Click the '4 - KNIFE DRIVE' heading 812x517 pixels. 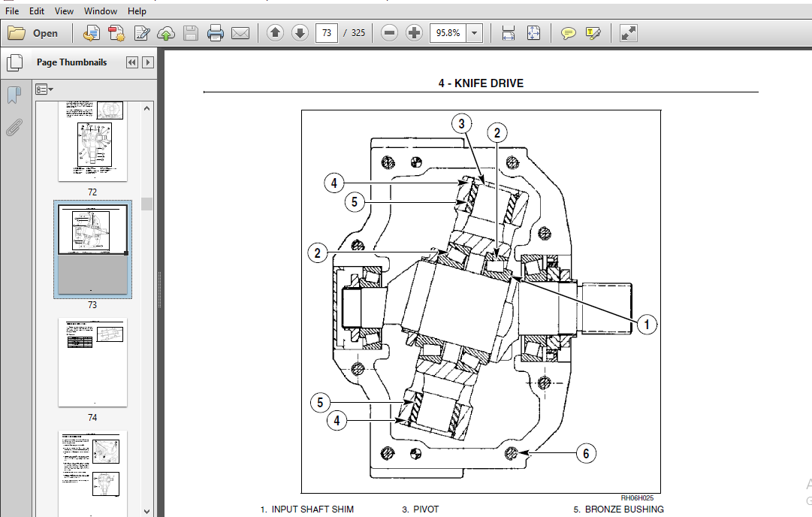coord(481,83)
